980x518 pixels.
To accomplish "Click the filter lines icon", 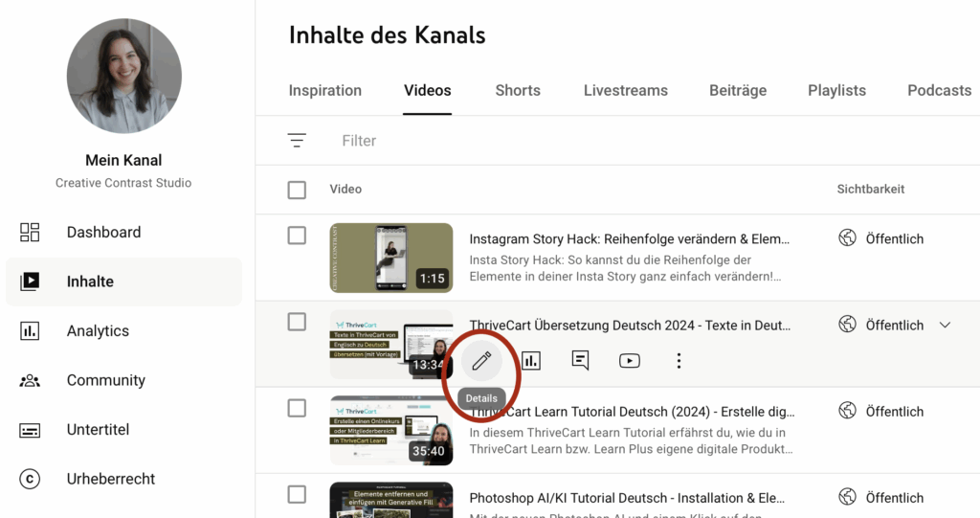I will [297, 140].
